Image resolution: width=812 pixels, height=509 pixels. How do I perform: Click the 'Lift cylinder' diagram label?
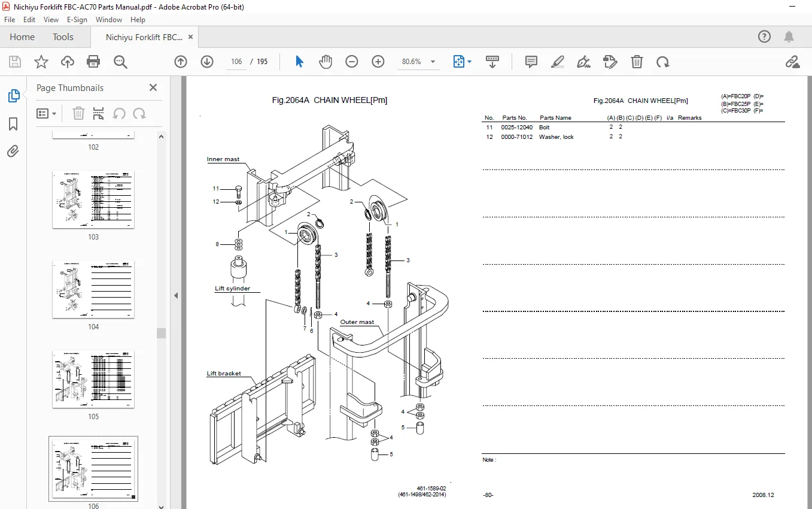click(233, 289)
